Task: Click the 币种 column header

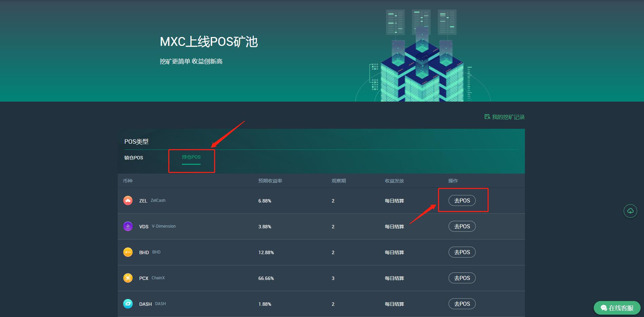Action: (x=128, y=181)
